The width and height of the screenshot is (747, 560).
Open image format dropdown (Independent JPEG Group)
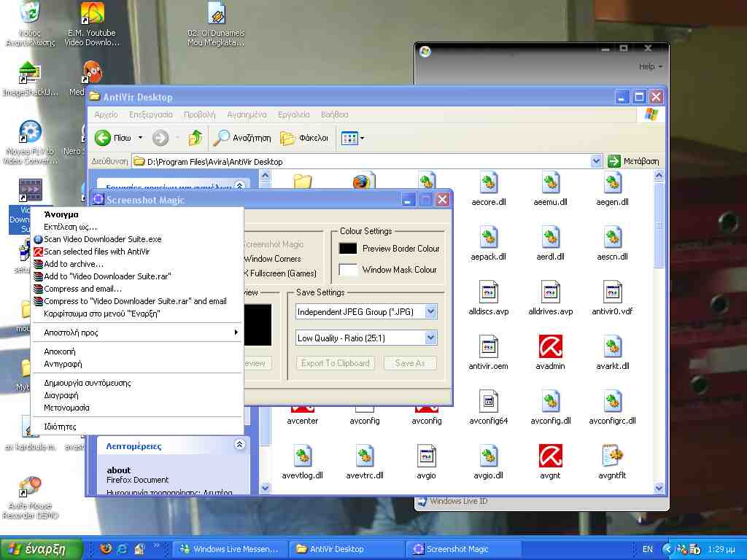pos(430,312)
